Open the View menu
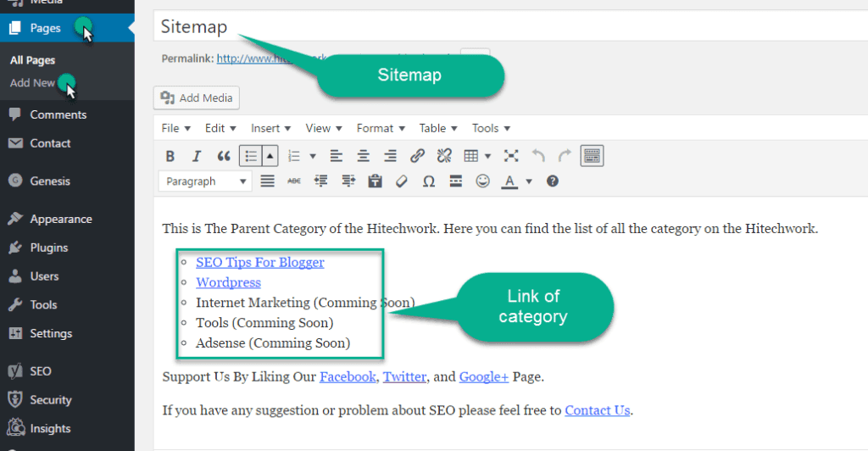The width and height of the screenshot is (868, 451). coord(324,128)
